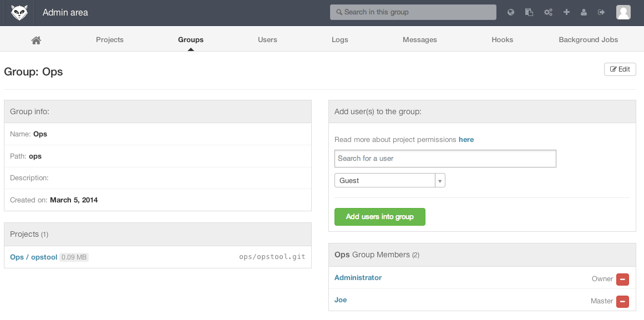
Task: Create new project with plus icon
Action: point(566,12)
